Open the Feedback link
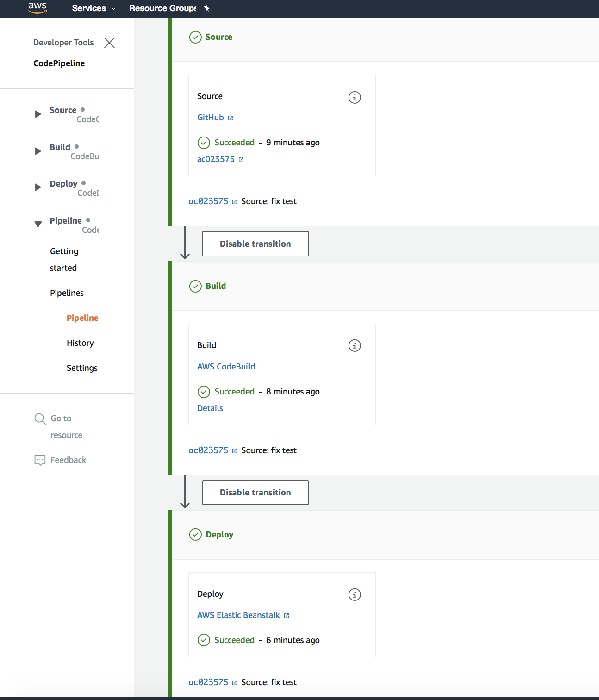 [x=69, y=460]
